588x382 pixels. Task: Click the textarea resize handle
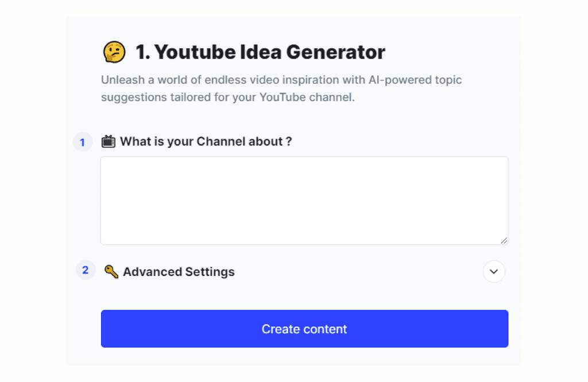505,240
